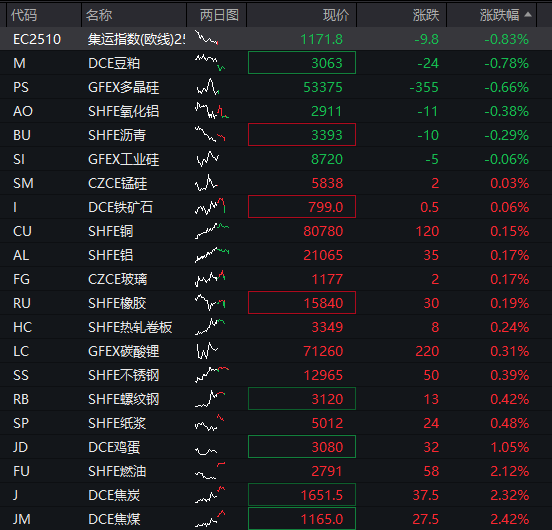The height and width of the screenshot is (530, 552).
Task: Click the -24 change for DCE豆粕
Action: pos(428,63)
